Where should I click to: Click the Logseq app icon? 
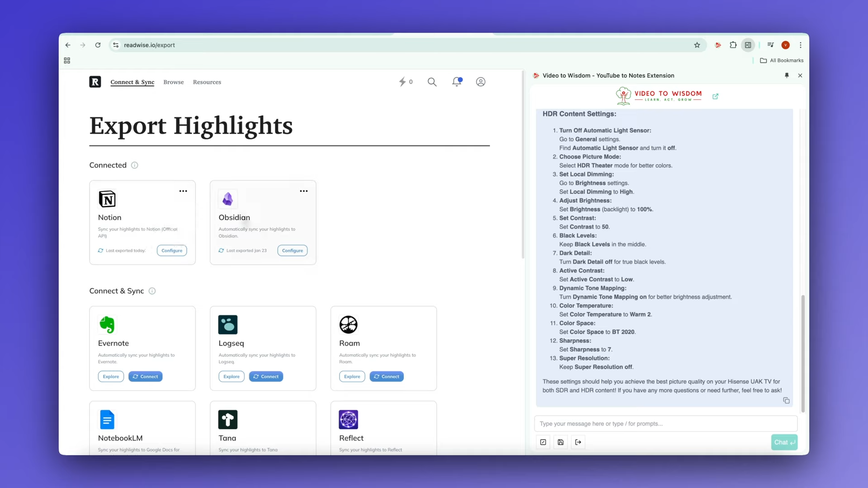tap(228, 325)
